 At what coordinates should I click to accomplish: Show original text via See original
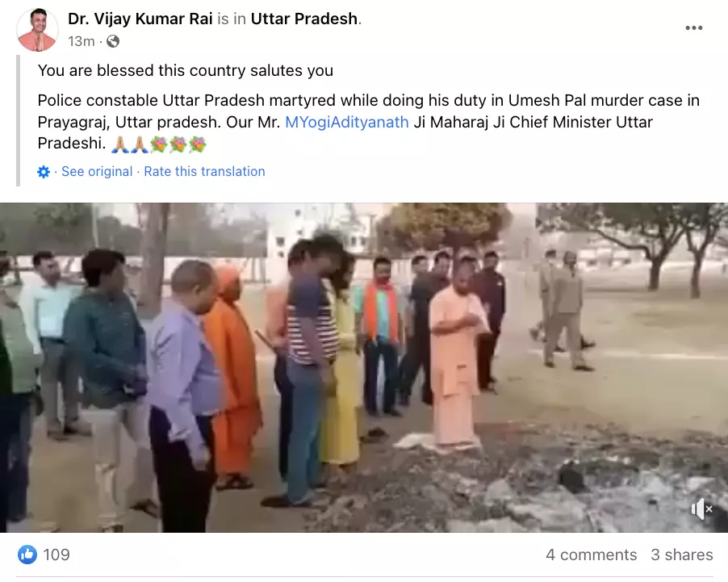(x=97, y=171)
